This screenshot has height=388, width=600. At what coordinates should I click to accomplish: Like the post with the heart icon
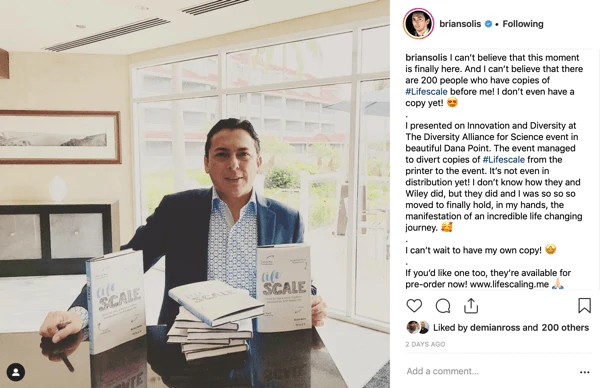pos(414,306)
